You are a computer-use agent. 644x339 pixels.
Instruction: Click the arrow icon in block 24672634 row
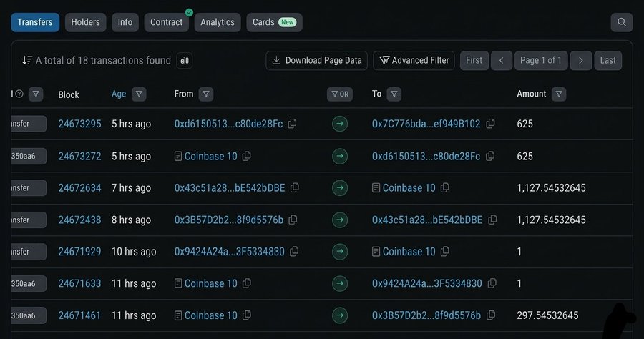340,188
